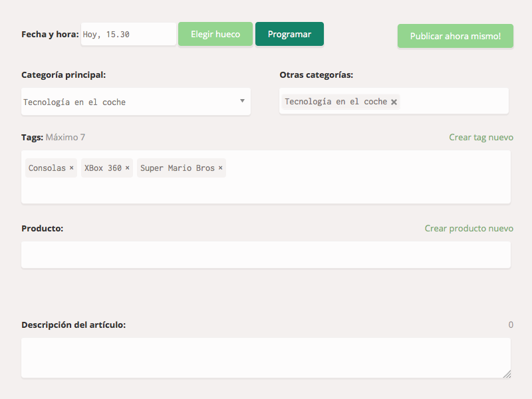Open the Crear producto nuevo link
Viewport: 532px width, 399px height.
[469, 228]
